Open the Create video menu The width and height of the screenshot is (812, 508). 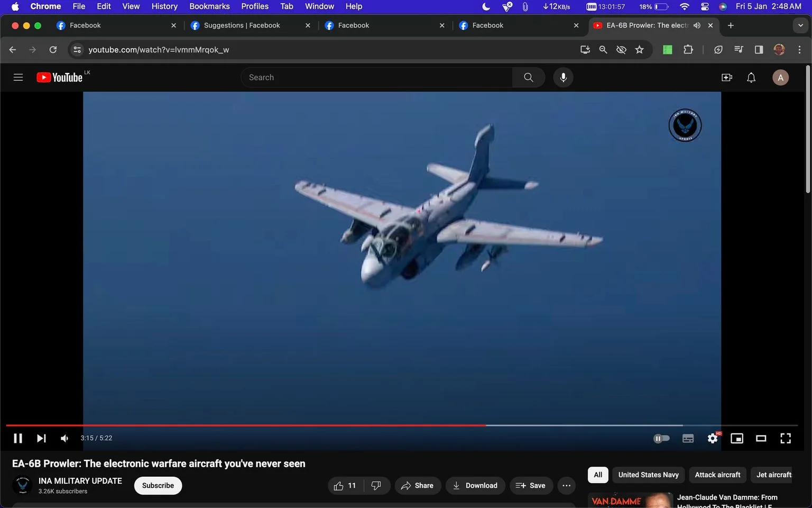point(727,77)
